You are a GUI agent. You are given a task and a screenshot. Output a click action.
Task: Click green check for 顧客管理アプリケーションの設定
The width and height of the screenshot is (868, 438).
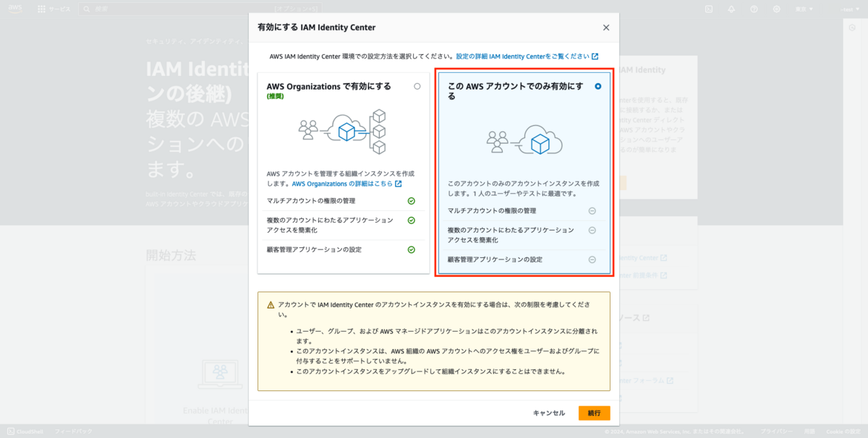411,249
